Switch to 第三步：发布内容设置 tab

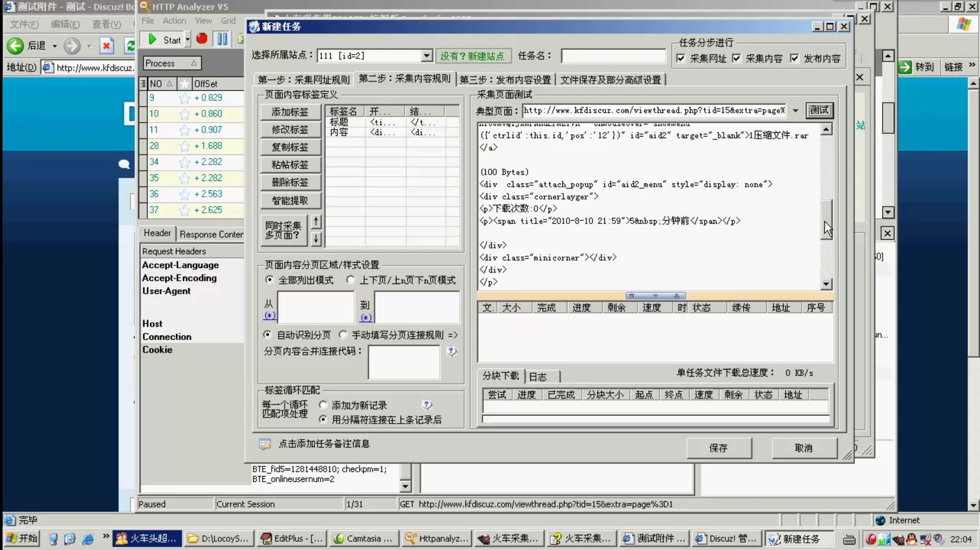[x=507, y=79]
